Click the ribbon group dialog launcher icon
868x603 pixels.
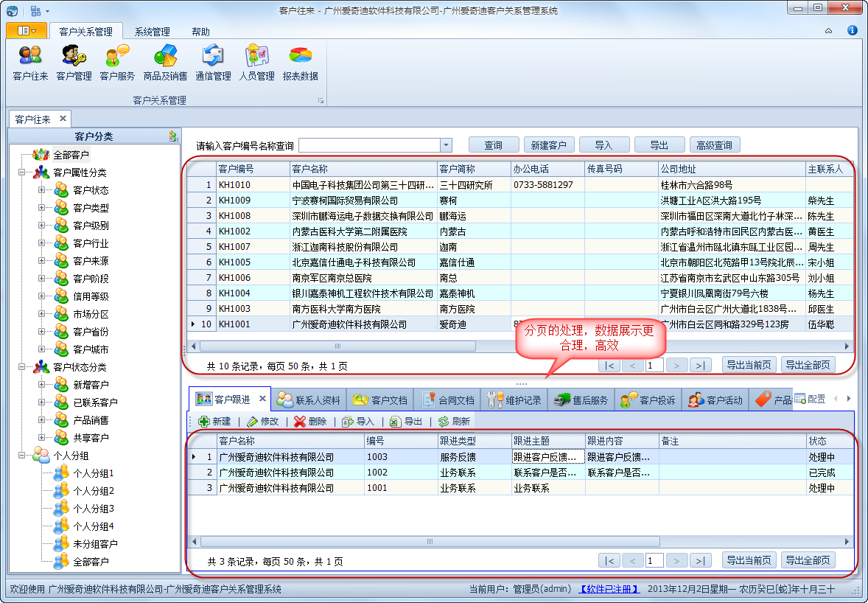(321, 101)
